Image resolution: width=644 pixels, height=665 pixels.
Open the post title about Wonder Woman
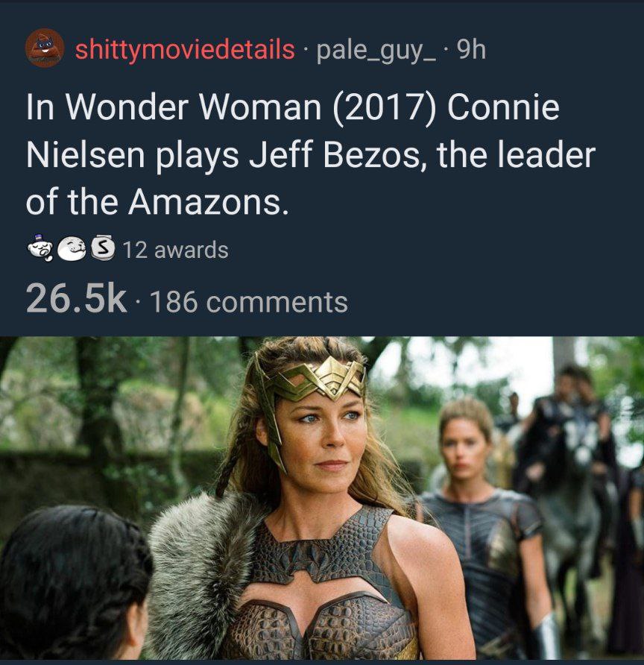click(x=310, y=155)
